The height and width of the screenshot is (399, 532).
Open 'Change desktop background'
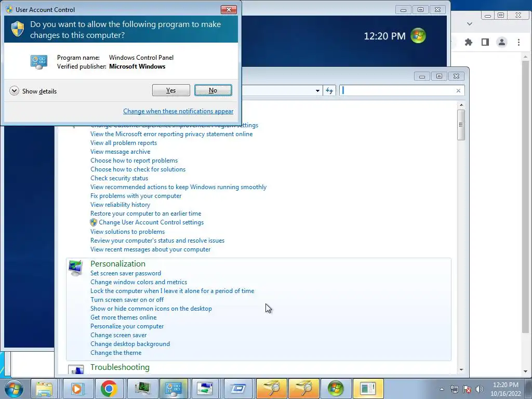[x=130, y=344]
